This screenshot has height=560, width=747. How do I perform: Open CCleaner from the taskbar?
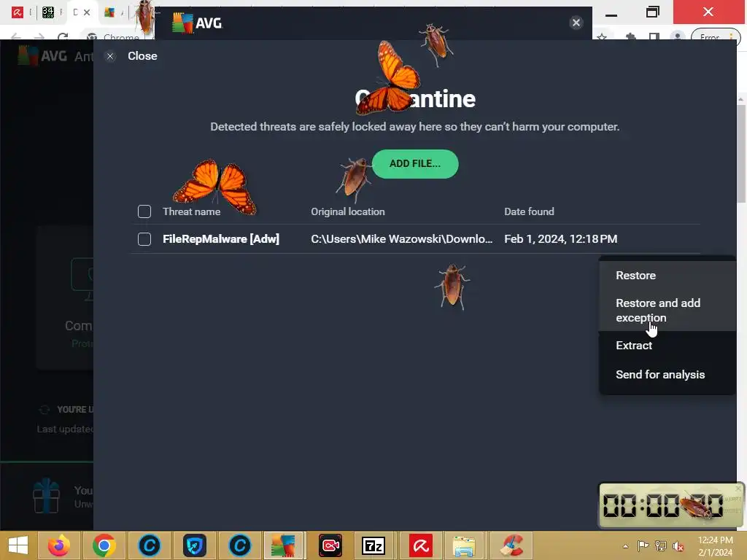coord(511,545)
